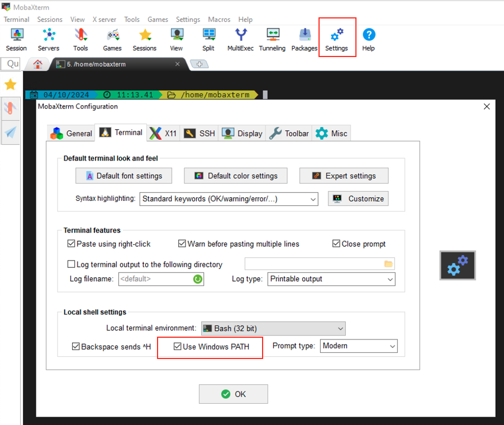
Task: Toggle the Use Windows PATH checkbox
Action: (178, 347)
